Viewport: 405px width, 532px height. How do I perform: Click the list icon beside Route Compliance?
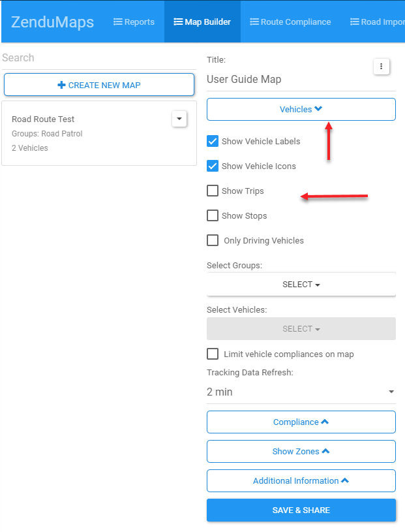click(254, 22)
